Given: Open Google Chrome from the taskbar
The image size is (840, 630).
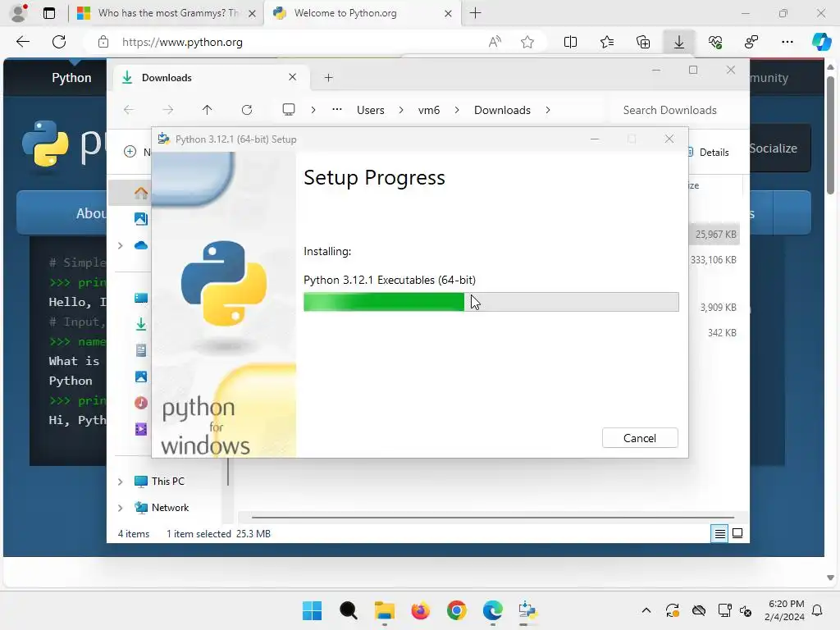Looking at the screenshot, I should [456, 610].
